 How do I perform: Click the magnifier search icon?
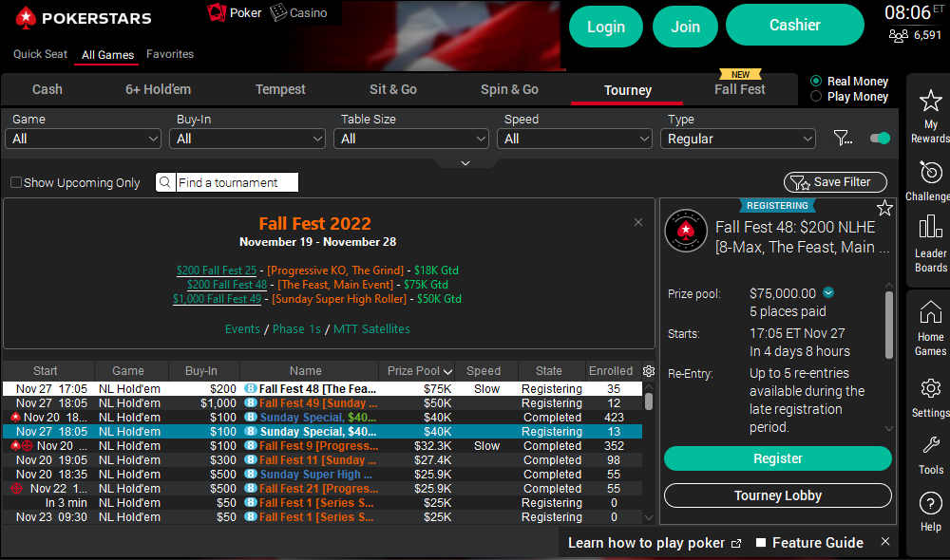[164, 182]
